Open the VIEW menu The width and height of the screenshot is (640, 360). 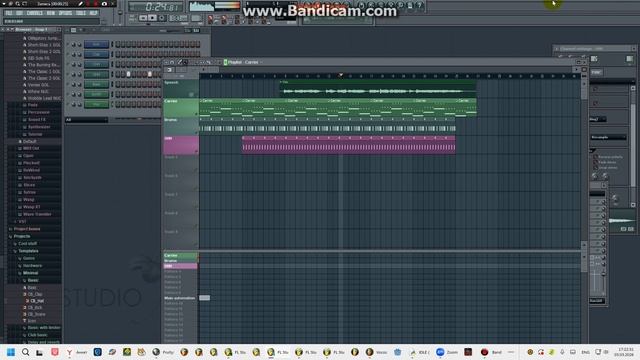tap(51, 13)
